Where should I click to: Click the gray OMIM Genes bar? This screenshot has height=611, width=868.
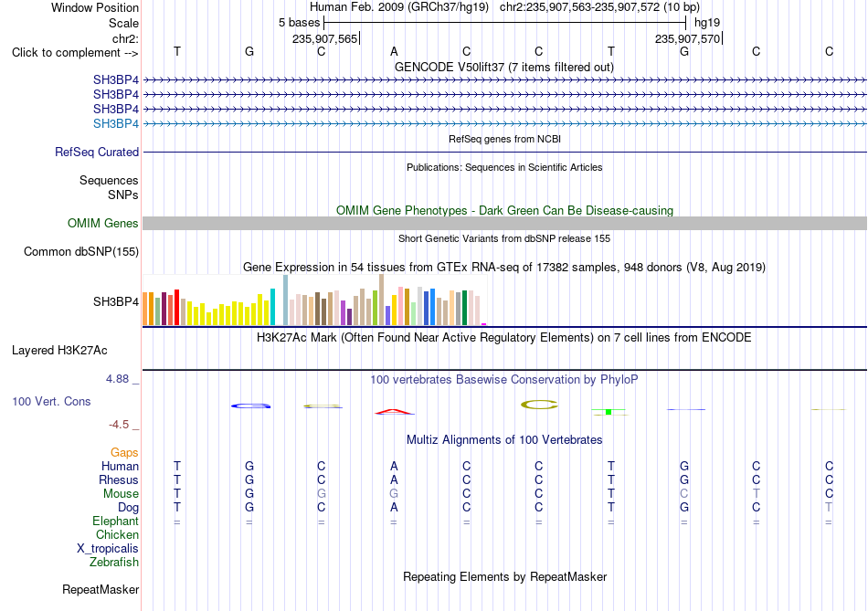(x=504, y=223)
